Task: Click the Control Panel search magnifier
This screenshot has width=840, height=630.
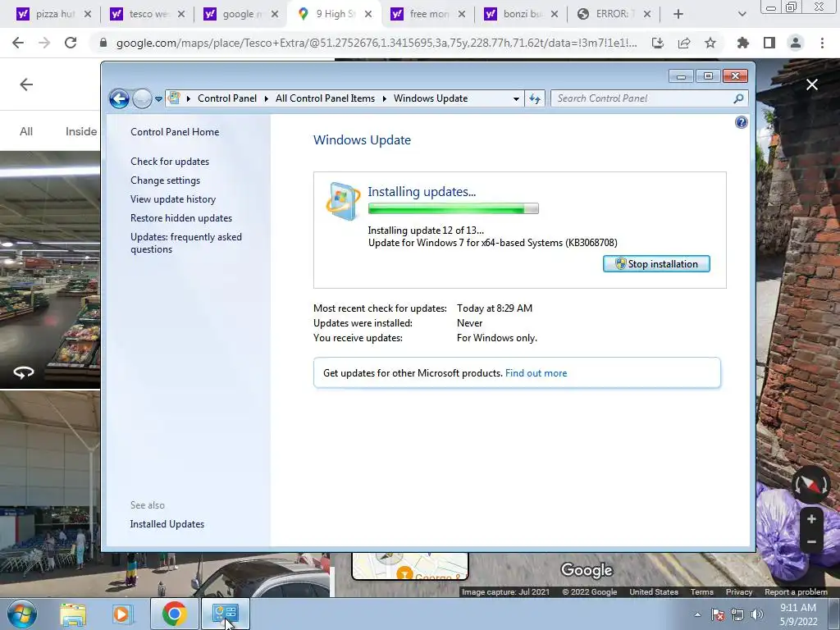Action: (x=738, y=98)
